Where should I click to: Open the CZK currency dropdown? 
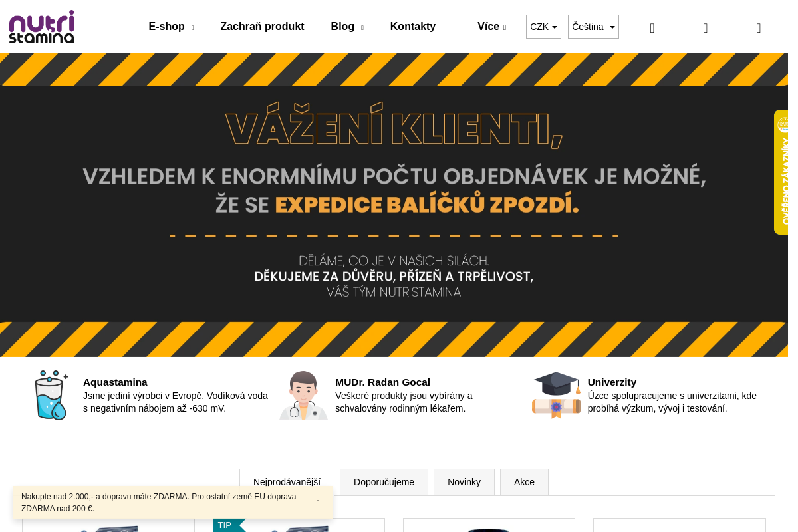coord(543,27)
